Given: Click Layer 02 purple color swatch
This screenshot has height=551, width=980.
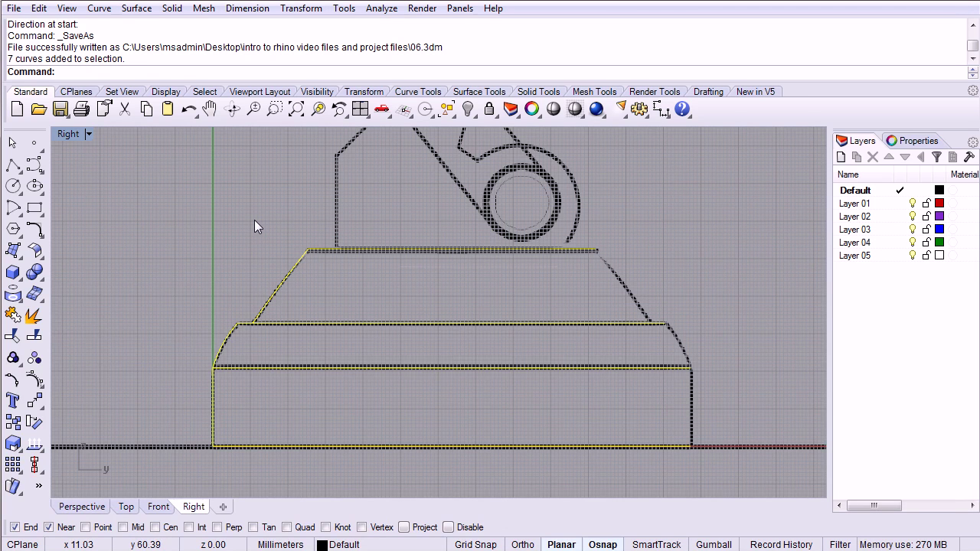Looking at the screenshot, I should click(939, 217).
